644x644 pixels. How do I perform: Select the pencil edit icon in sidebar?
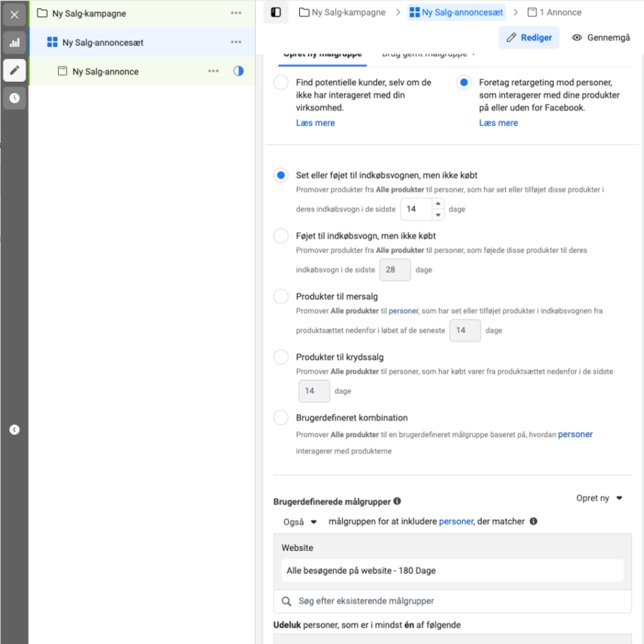(14, 70)
